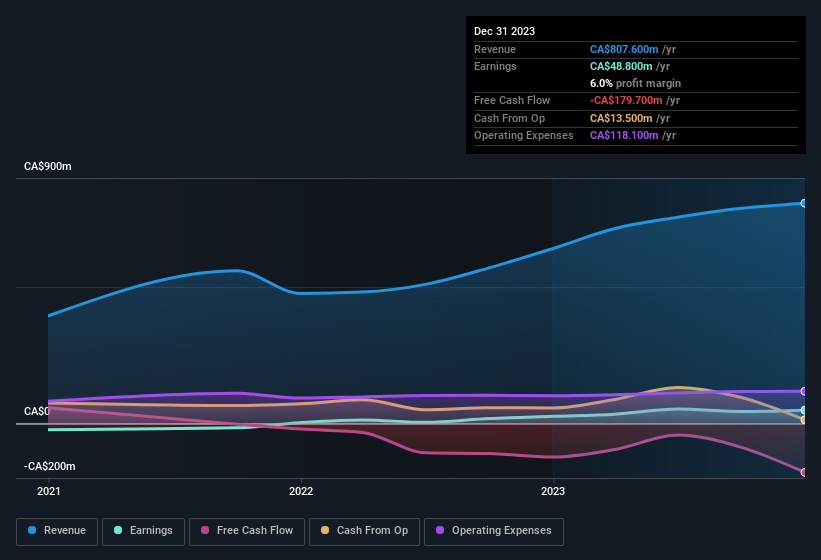The image size is (821, 560).
Task: Toggle the Revenue legend button
Action: click(57, 531)
